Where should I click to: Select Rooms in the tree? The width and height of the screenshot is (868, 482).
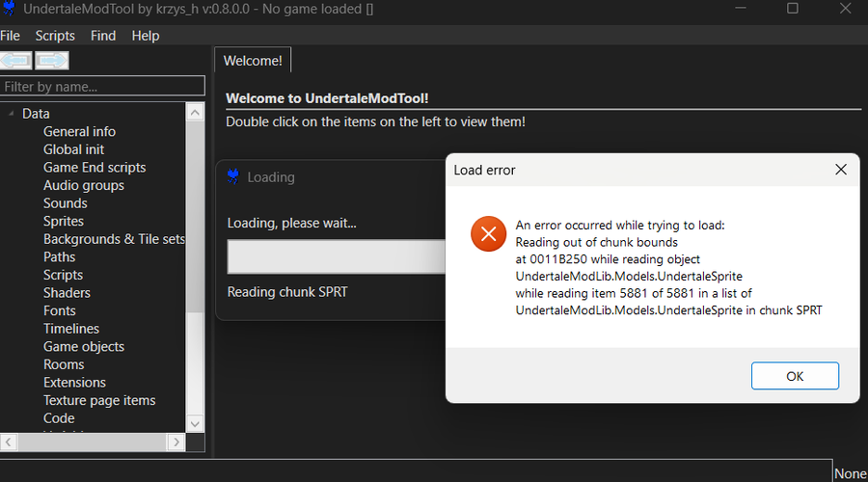coord(64,364)
